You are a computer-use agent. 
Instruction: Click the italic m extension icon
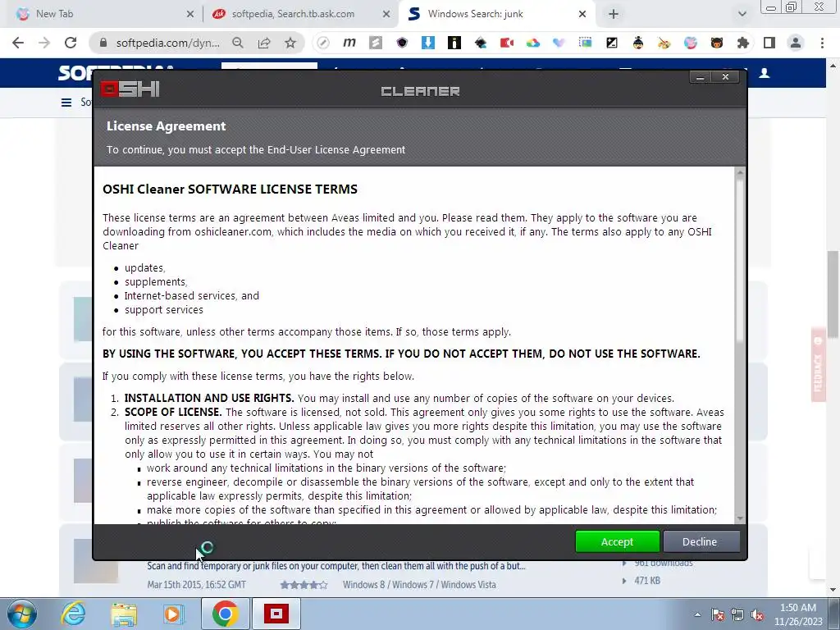[x=349, y=43]
